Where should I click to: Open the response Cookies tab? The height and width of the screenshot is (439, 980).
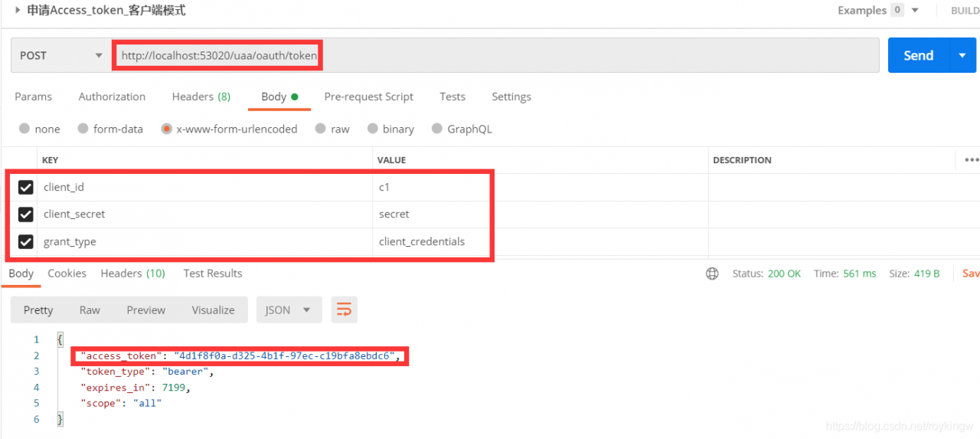[67, 274]
